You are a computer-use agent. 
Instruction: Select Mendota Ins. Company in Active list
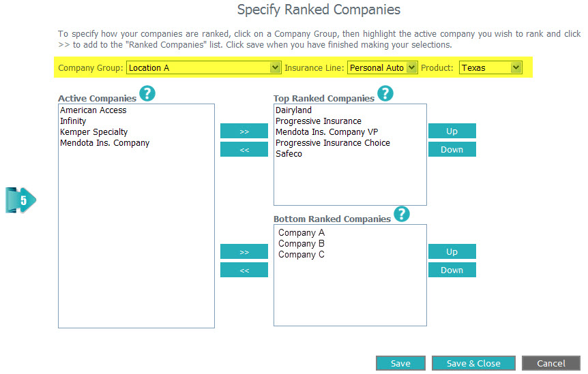104,142
